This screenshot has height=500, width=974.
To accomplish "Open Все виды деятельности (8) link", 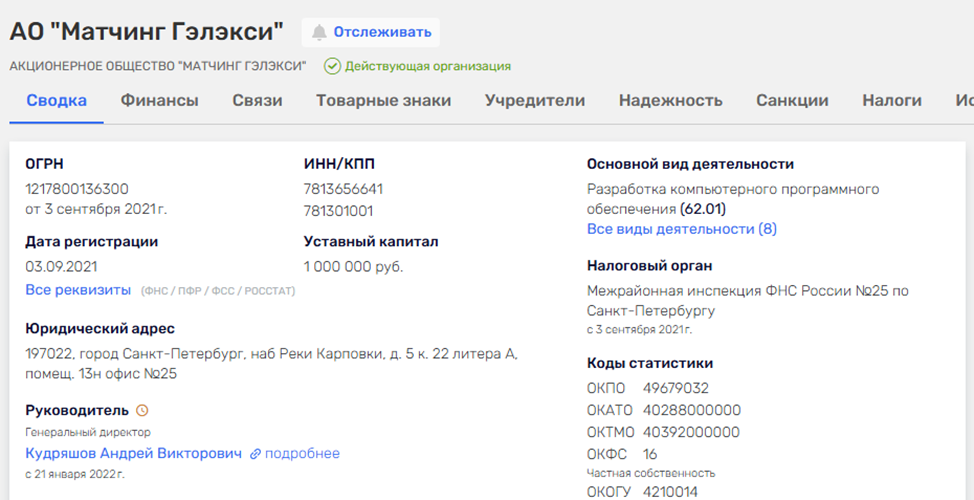I will coord(681,229).
